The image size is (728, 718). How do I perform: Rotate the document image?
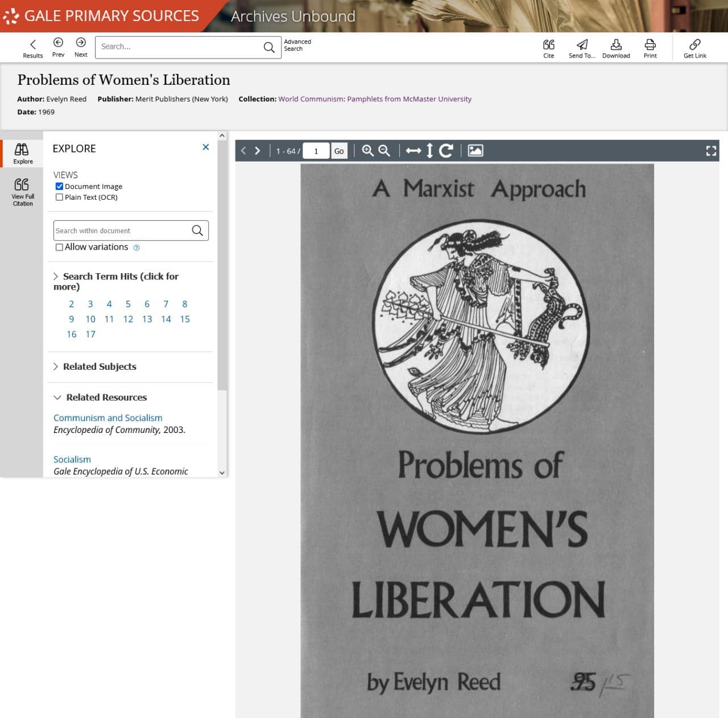point(446,151)
